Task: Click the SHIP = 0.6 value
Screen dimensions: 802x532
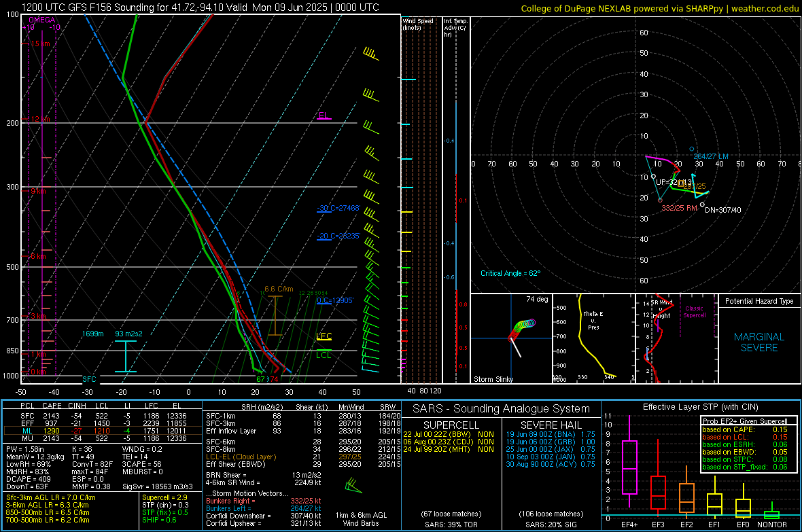Action: coord(159,520)
